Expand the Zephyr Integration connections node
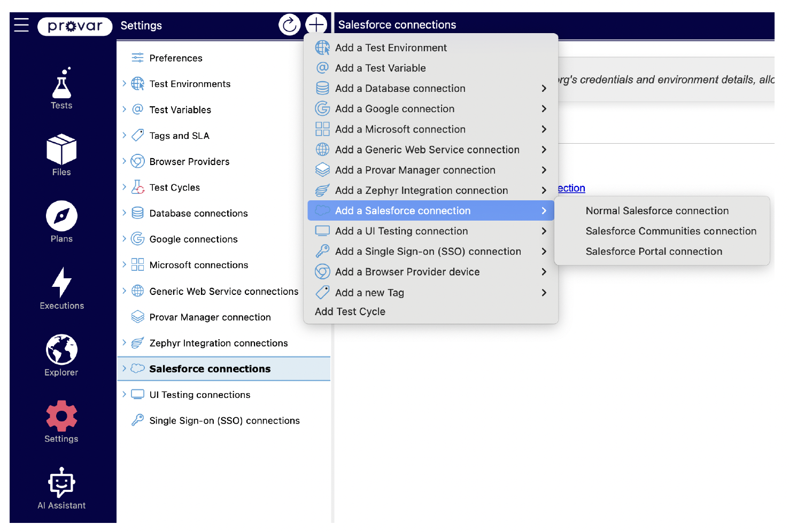 (124, 342)
